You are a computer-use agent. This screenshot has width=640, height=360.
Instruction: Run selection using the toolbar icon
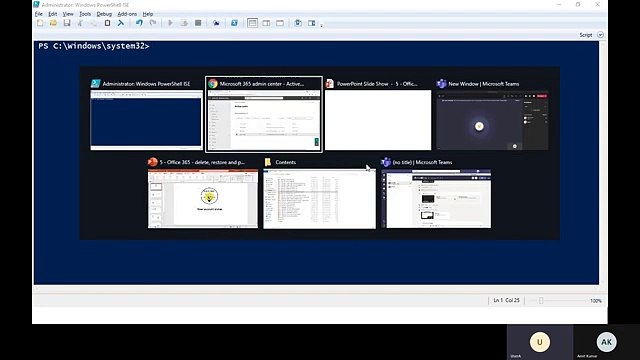pyautogui.click(x=184, y=23)
